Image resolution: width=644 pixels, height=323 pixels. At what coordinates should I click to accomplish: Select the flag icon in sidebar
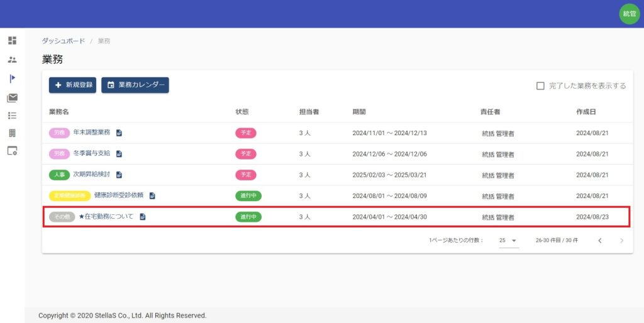tap(12, 79)
